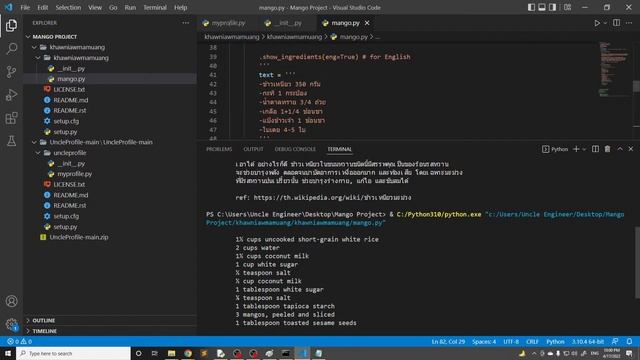Click the VS Code logo in title bar
The image size is (640, 360).
tap(9, 7)
